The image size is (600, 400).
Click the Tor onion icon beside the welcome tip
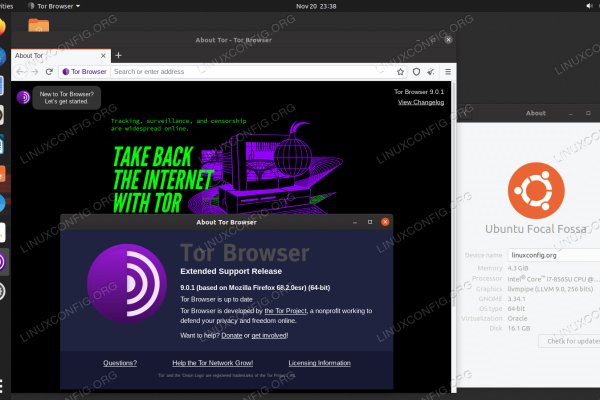pyautogui.click(x=23, y=97)
